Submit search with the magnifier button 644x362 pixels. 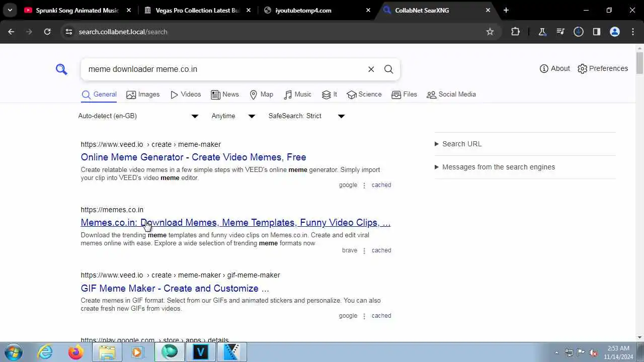point(388,69)
